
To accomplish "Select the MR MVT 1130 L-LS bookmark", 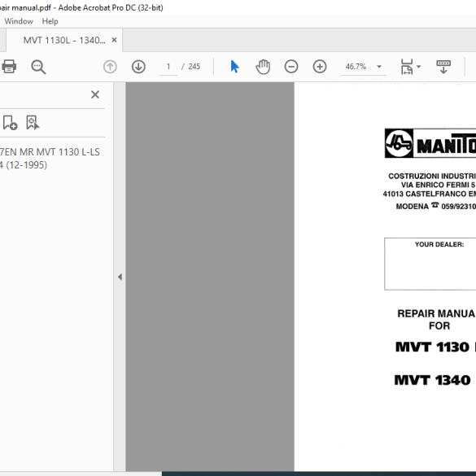I will tap(50, 158).
